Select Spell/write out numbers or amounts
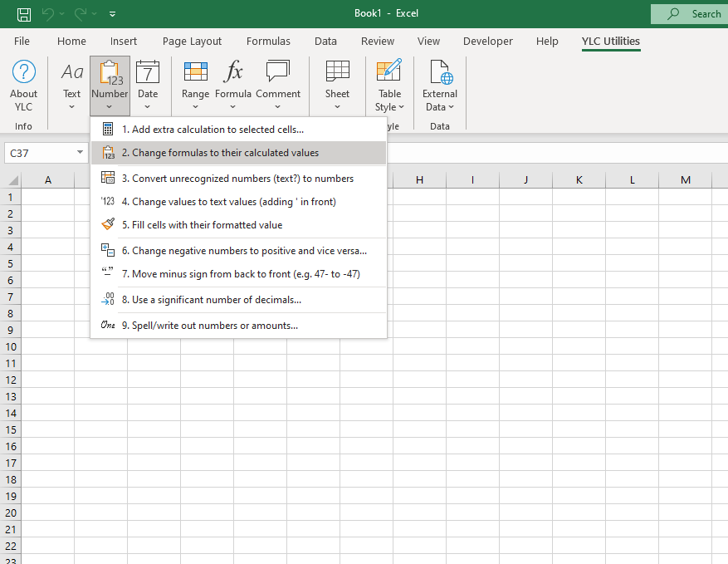 pos(214,326)
